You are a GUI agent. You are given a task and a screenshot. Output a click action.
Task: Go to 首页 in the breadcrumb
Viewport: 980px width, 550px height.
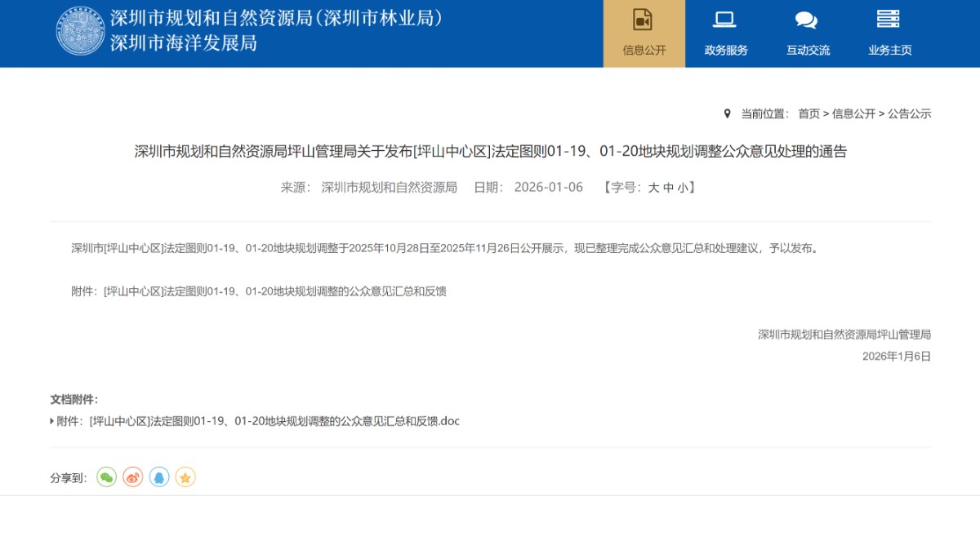coord(808,114)
